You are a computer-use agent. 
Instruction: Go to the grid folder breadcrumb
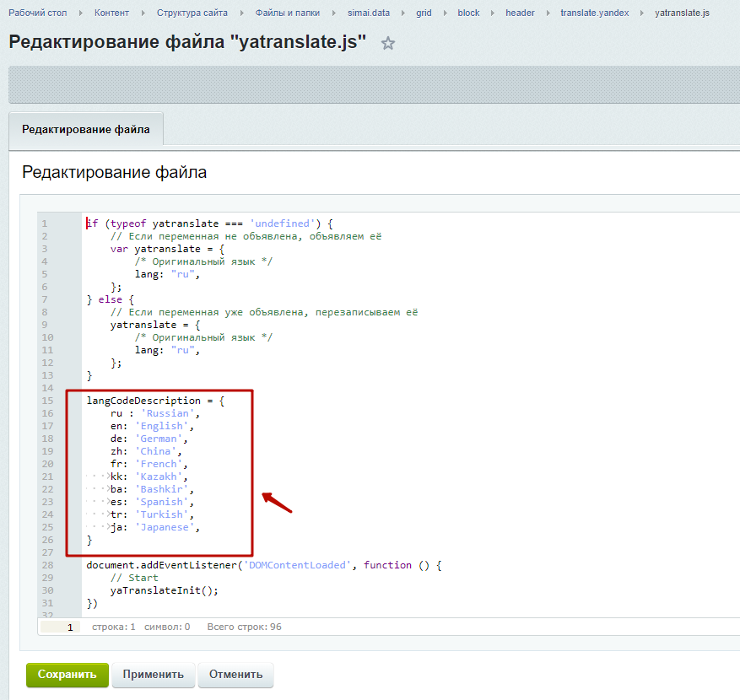click(x=424, y=13)
